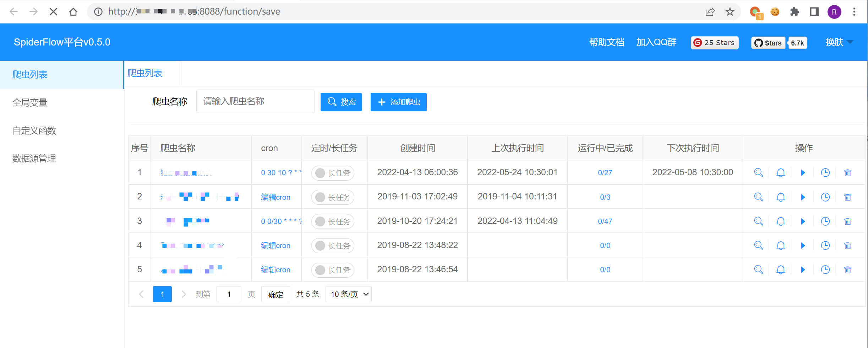This screenshot has width=868, height=348.
Task: Enable the 长任务 switch in row 5
Action: pyautogui.click(x=332, y=270)
